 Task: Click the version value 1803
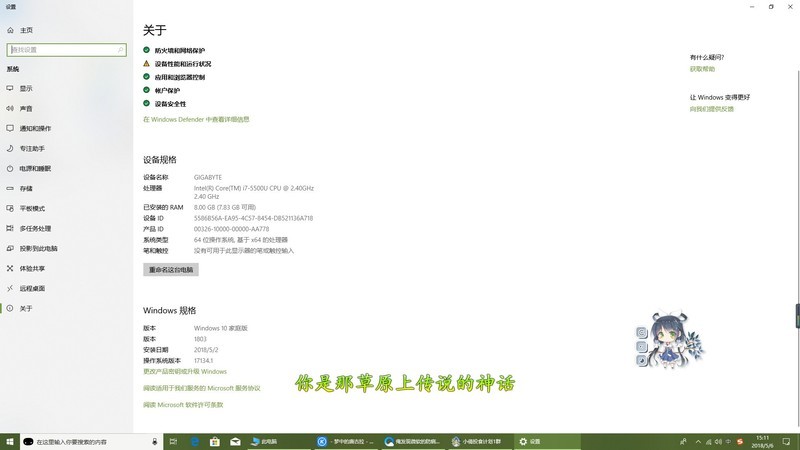200,339
